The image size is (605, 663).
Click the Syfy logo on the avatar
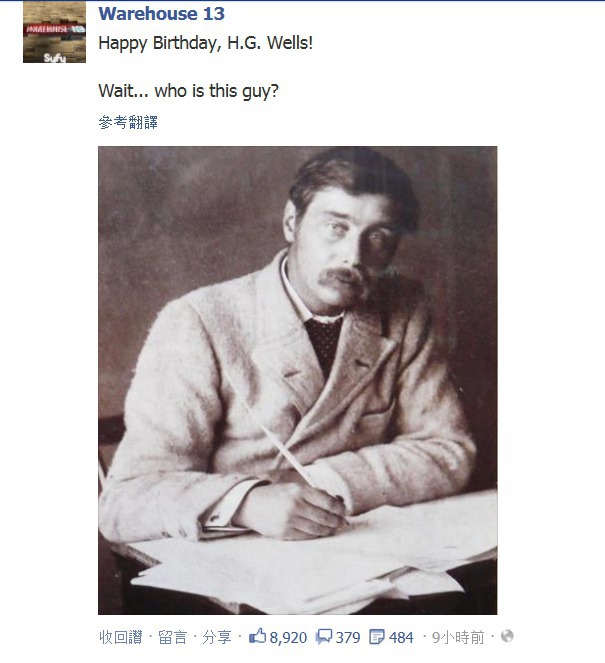click(55, 58)
